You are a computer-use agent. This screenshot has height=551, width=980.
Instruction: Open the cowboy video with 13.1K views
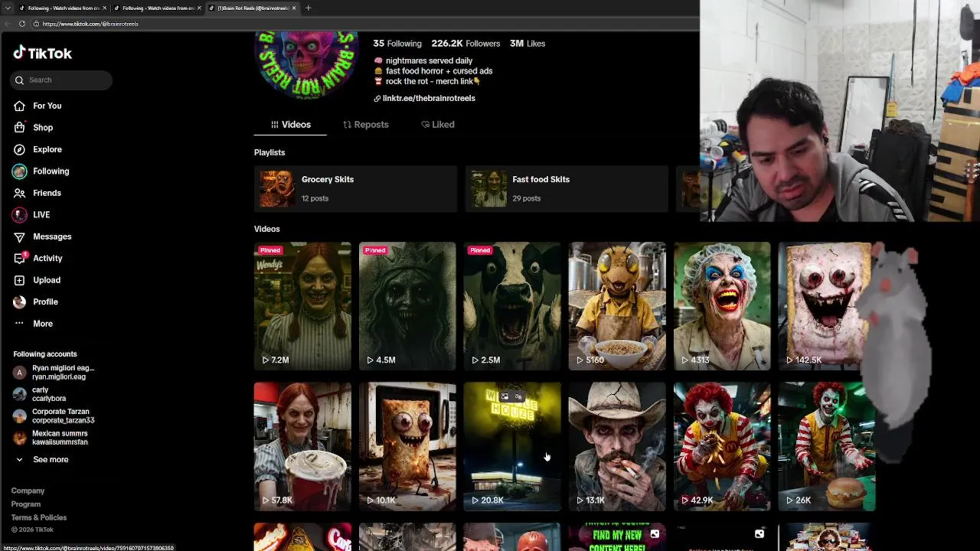coord(617,446)
